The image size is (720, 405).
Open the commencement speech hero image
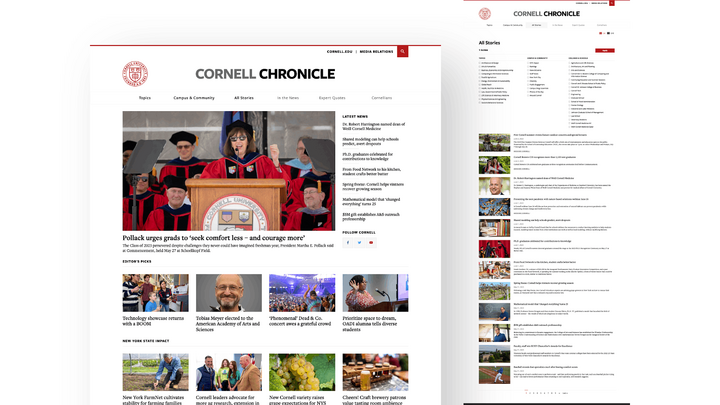229,171
